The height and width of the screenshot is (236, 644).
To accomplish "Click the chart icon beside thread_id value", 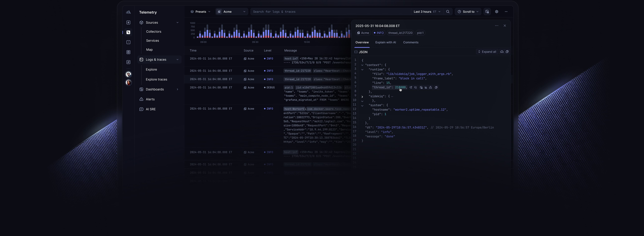I will point(426,87).
